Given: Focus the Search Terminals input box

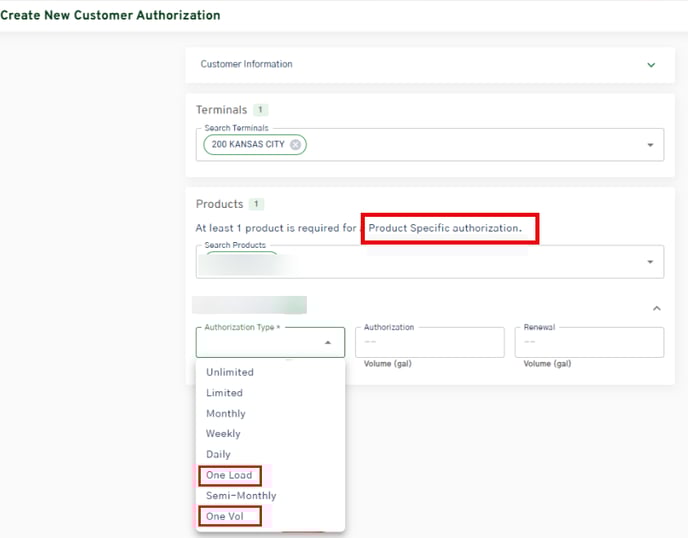Looking at the screenshot, I should coord(470,145).
